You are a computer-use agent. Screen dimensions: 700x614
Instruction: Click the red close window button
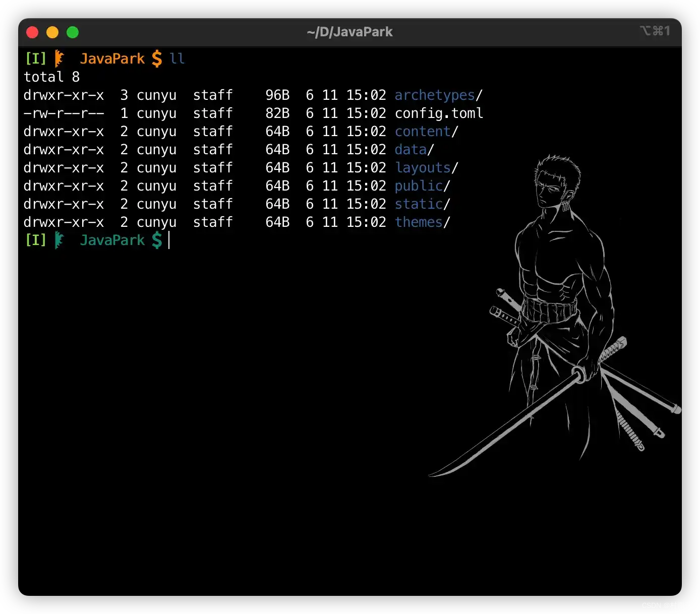[32, 32]
